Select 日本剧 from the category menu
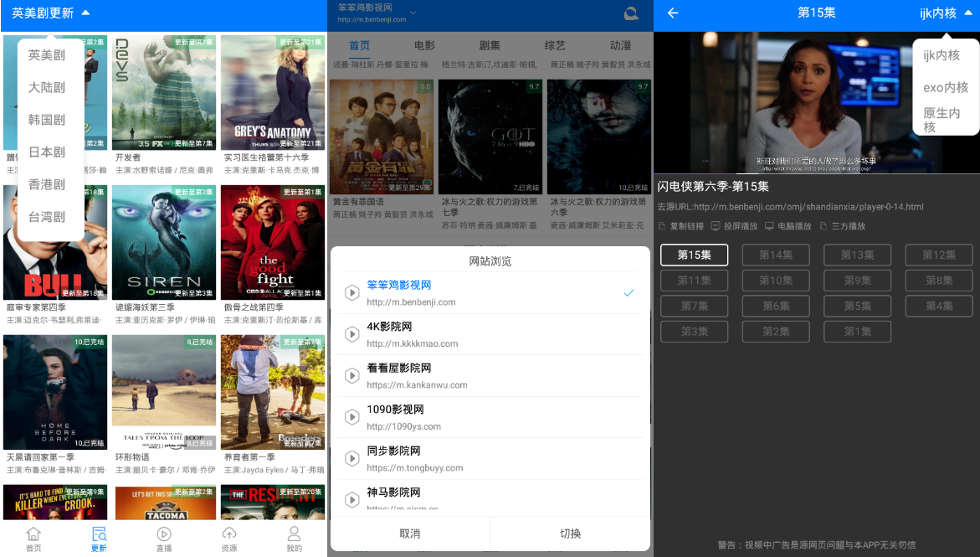The width and height of the screenshot is (980, 557). point(47,152)
